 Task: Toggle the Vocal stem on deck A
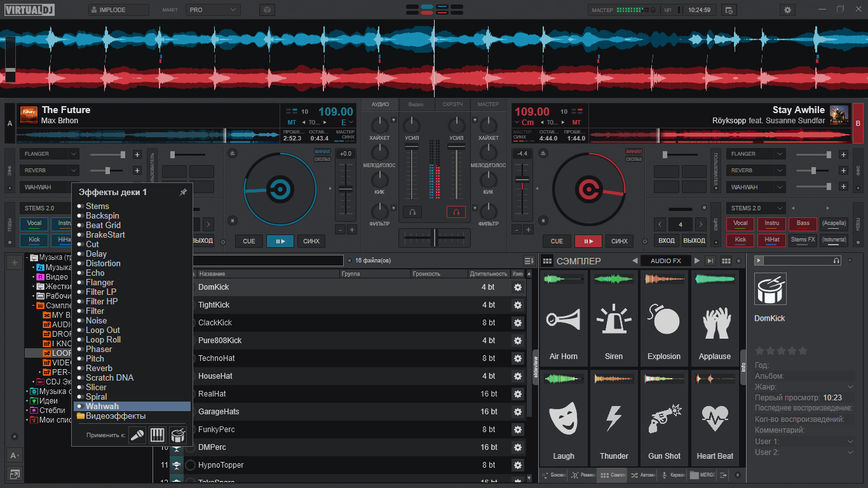(x=34, y=224)
